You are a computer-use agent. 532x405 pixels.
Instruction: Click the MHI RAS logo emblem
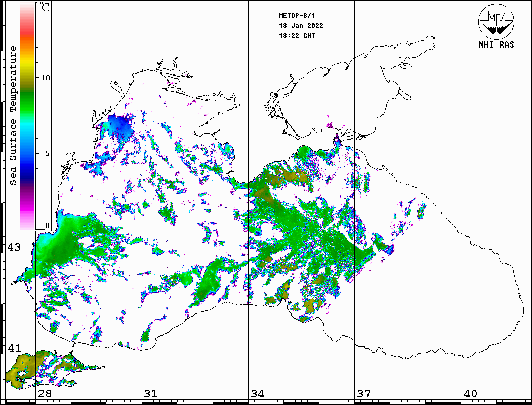point(496,21)
